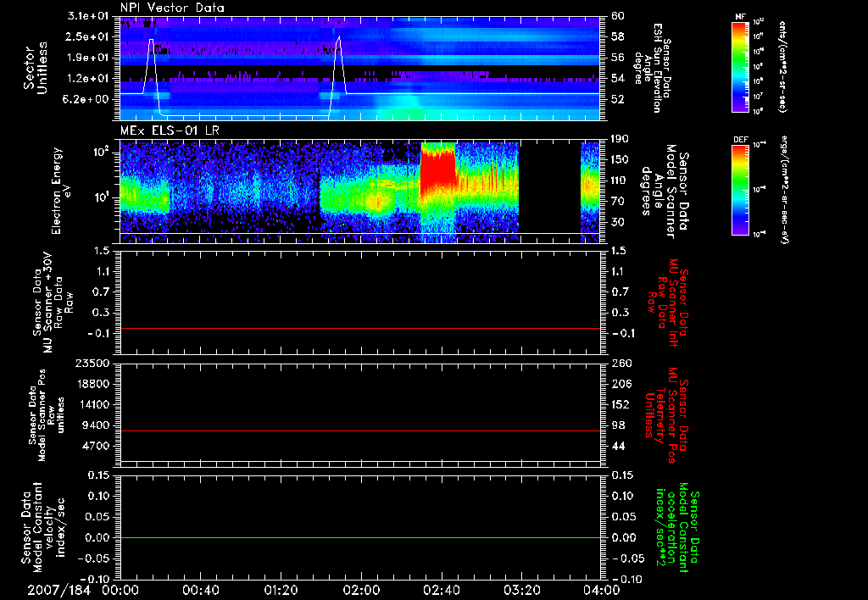Click the '2.5e+01' sector axis value

point(88,36)
